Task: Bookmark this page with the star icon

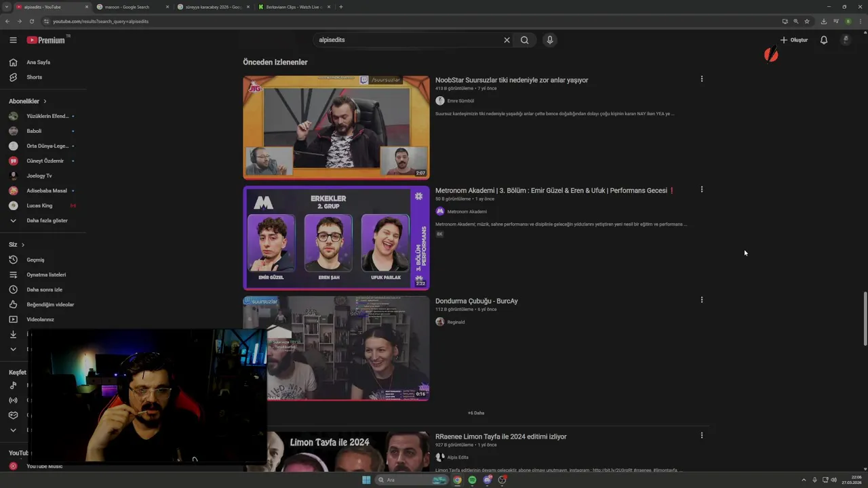Action: 807,21
